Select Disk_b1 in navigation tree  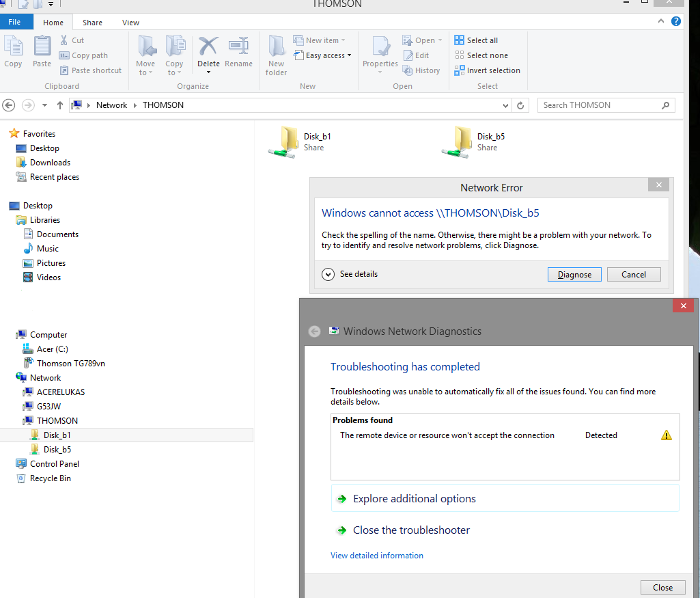click(126, 435)
